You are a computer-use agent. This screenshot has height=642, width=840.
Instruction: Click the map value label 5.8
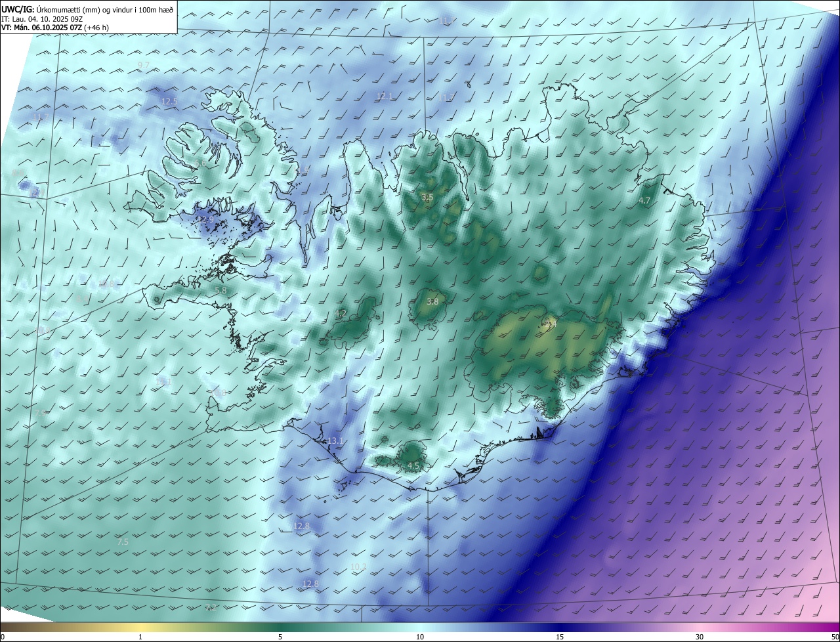coord(220,290)
